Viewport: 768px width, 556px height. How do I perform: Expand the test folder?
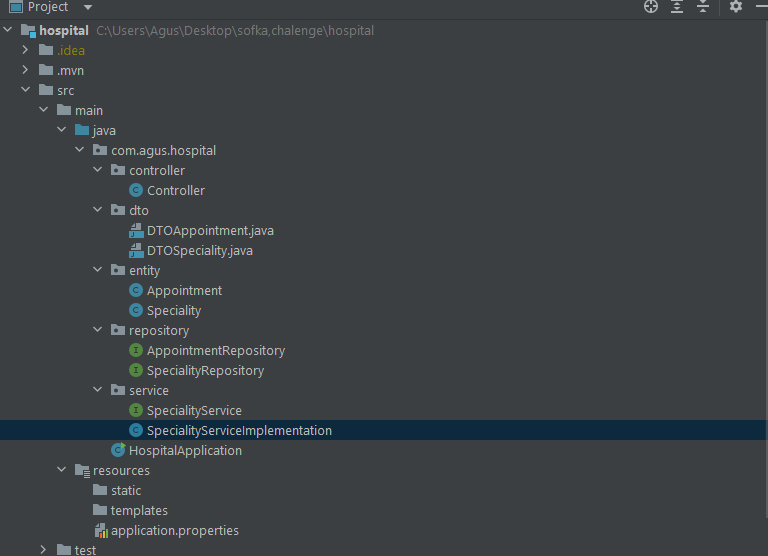[44, 550]
